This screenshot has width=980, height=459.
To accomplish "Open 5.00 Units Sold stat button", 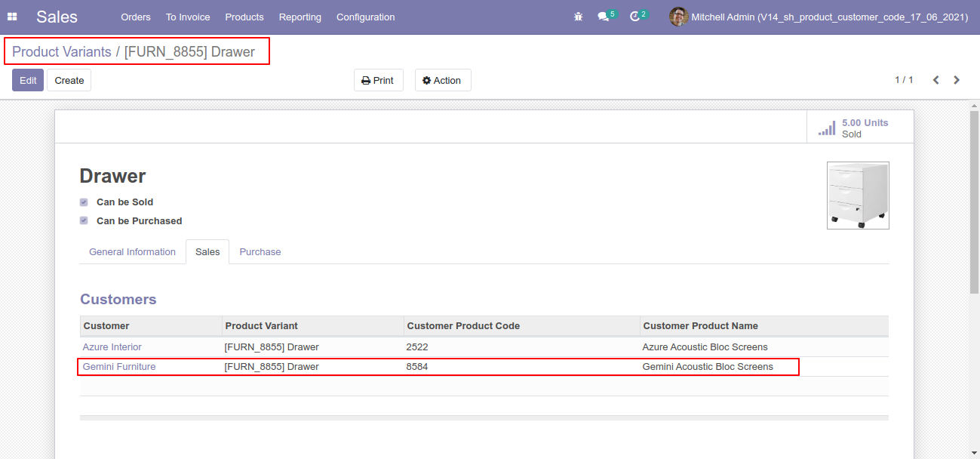I will pyautogui.click(x=860, y=128).
